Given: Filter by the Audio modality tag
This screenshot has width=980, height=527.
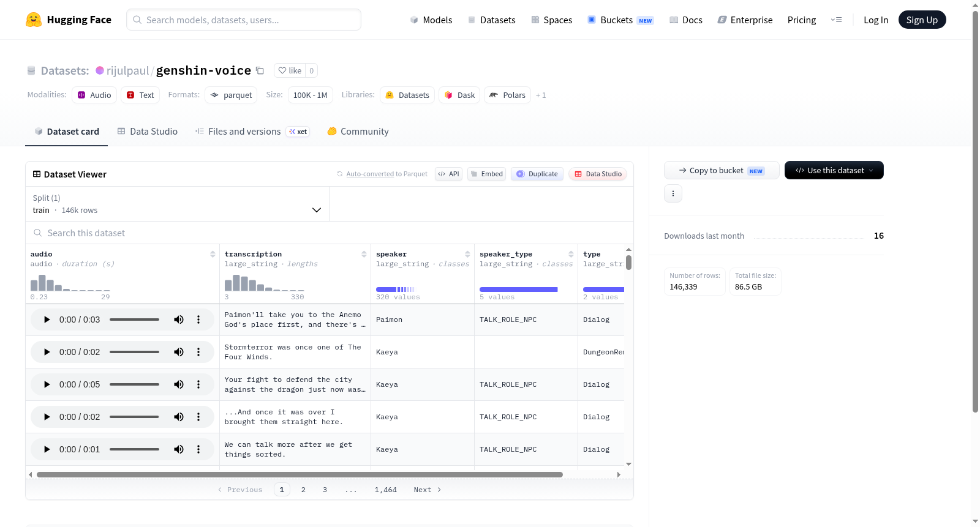Looking at the screenshot, I should coord(94,95).
